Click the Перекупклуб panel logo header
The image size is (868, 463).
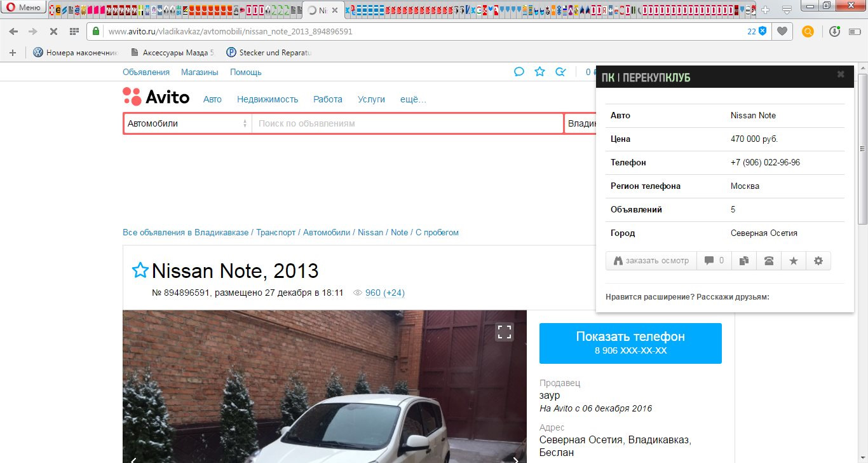(646, 78)
